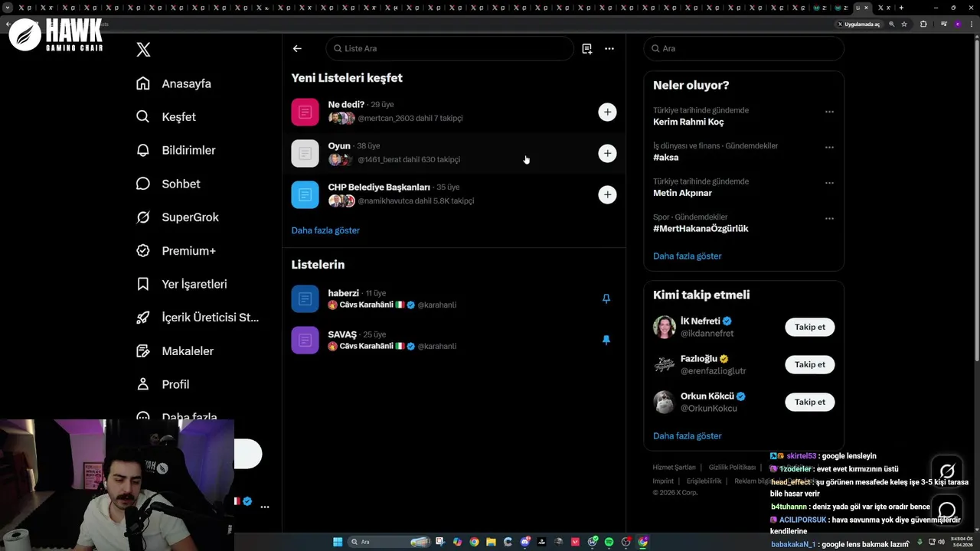Open the floating chat messages button

(947, 510)
